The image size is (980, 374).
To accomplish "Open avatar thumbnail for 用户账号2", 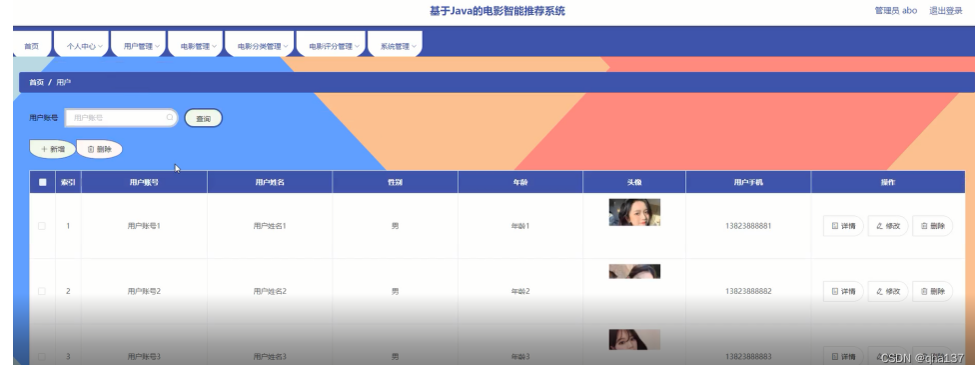I will pyautogui.click(x=634, y=271).
